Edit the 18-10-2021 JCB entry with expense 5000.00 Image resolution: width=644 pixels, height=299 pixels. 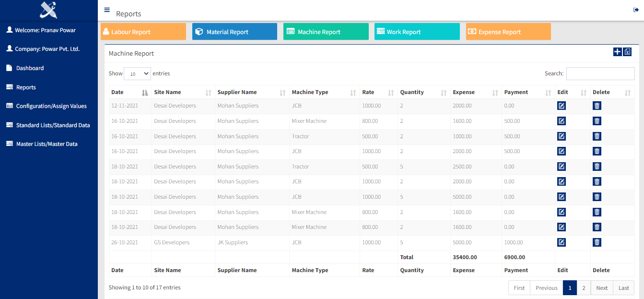click(562, 197)
